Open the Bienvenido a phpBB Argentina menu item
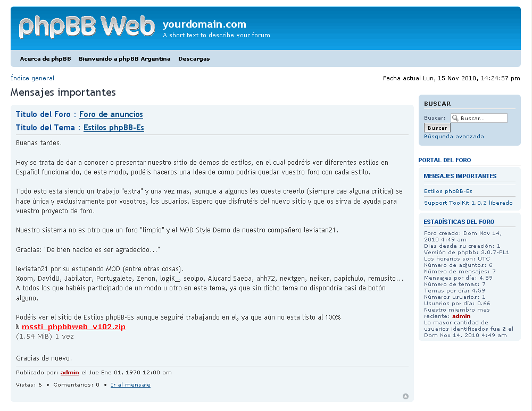This screenshot has height=411, width=532. pos(124,58)
